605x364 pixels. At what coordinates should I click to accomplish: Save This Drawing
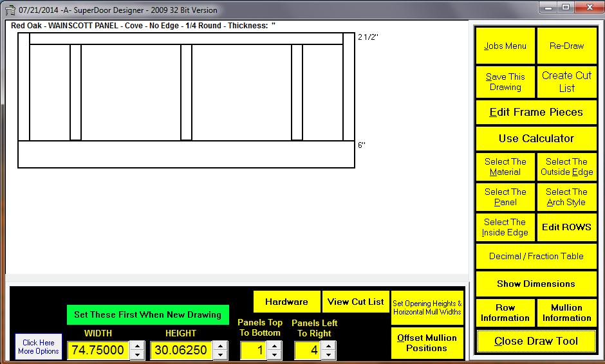pos(505,82)
